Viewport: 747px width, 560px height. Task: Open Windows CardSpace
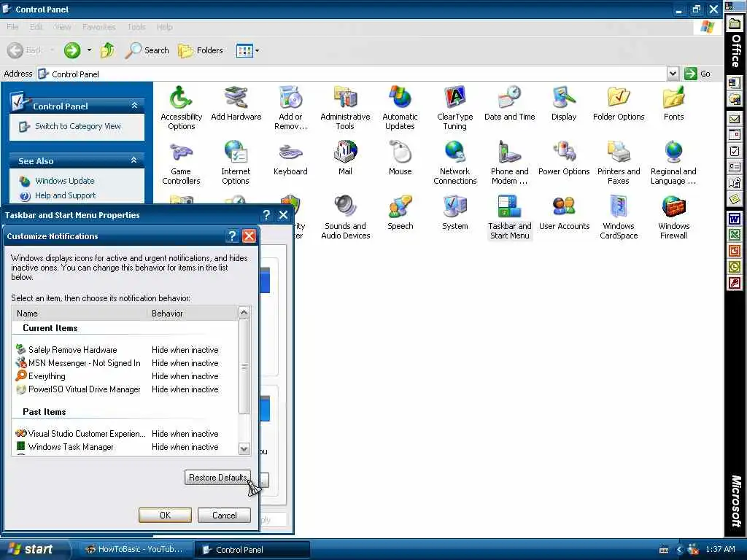pos(619,217)
